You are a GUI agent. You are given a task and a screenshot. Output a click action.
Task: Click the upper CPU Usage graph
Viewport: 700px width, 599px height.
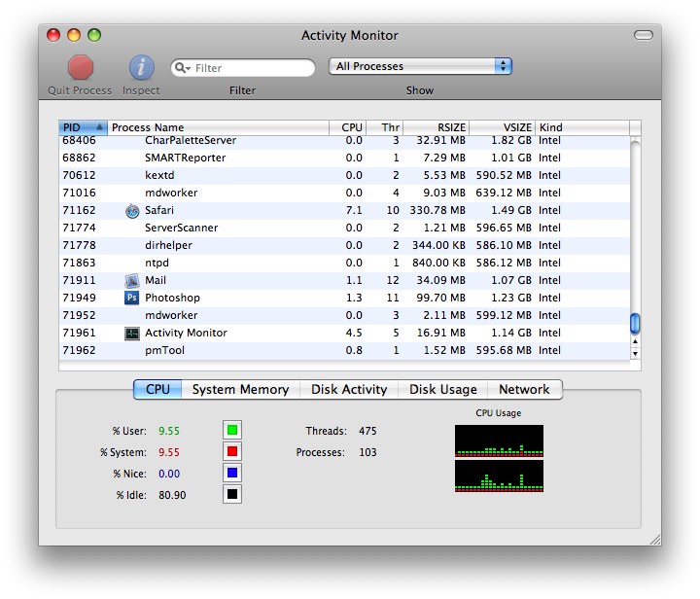tap(499, 441)
